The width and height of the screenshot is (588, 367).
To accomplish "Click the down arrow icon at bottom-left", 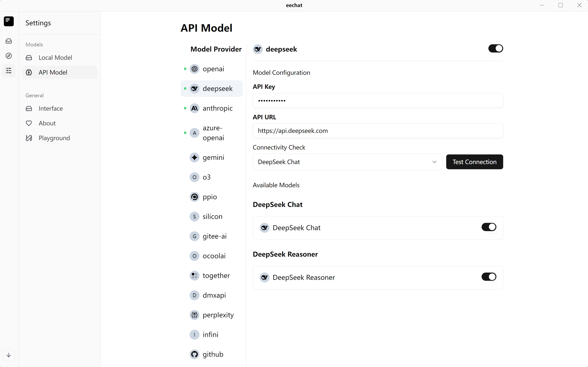I will [9, 355].
